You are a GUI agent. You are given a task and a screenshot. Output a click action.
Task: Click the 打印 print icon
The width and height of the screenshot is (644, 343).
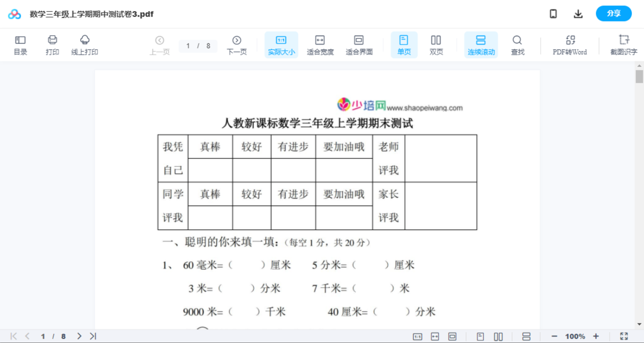tap(52, 45)
